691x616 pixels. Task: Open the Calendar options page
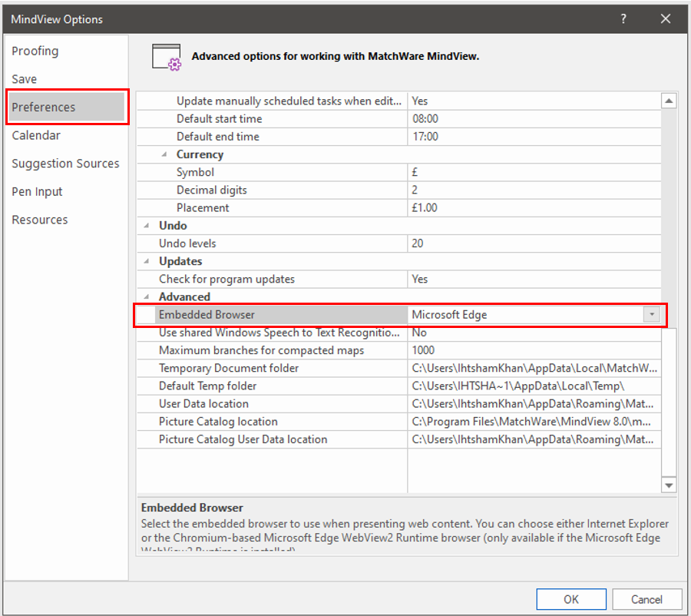36,135
